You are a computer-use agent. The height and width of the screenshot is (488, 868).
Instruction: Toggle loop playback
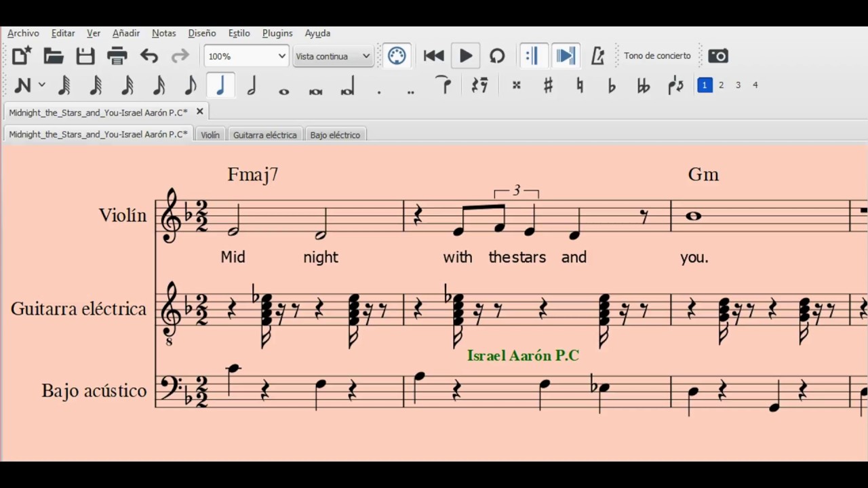(497, 56)
